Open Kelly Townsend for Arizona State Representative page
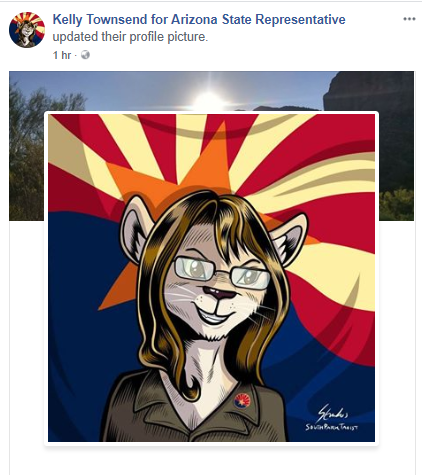This screenshot has width=422, height=475. [x=199, y=19]
